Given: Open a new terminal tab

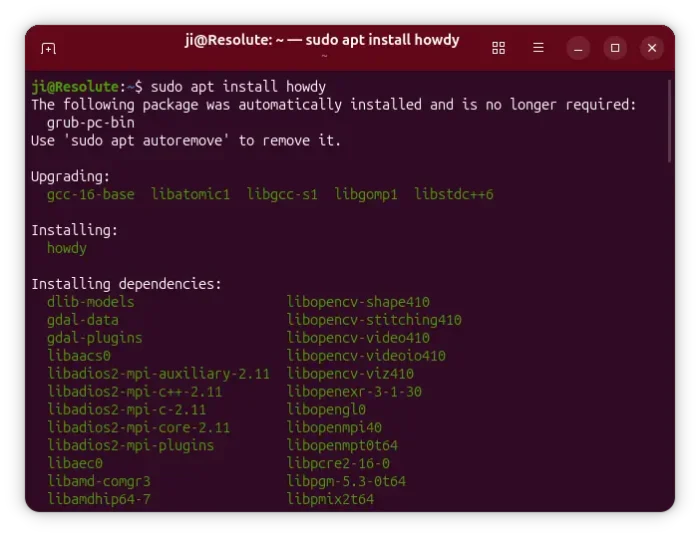Looking at the screenshot, I should pos(48,48).
